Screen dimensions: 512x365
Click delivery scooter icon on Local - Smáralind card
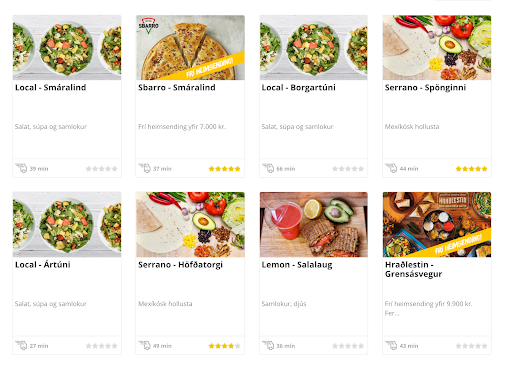21,168
